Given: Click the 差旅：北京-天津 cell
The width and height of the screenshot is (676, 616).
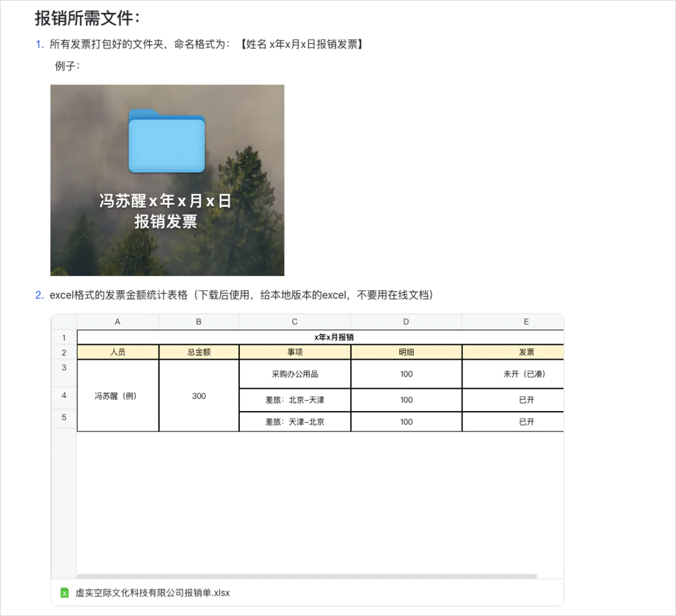Looking at the screenshot, I should coord(294,400).
